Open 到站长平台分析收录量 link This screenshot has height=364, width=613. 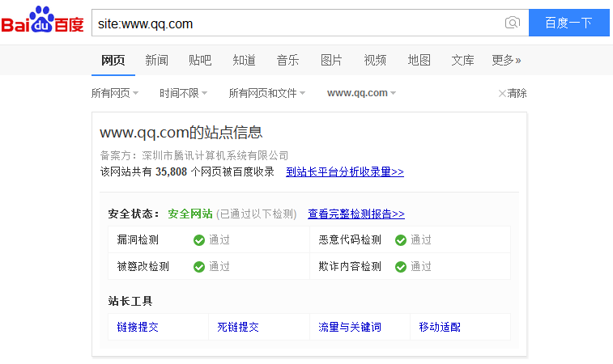345,171
